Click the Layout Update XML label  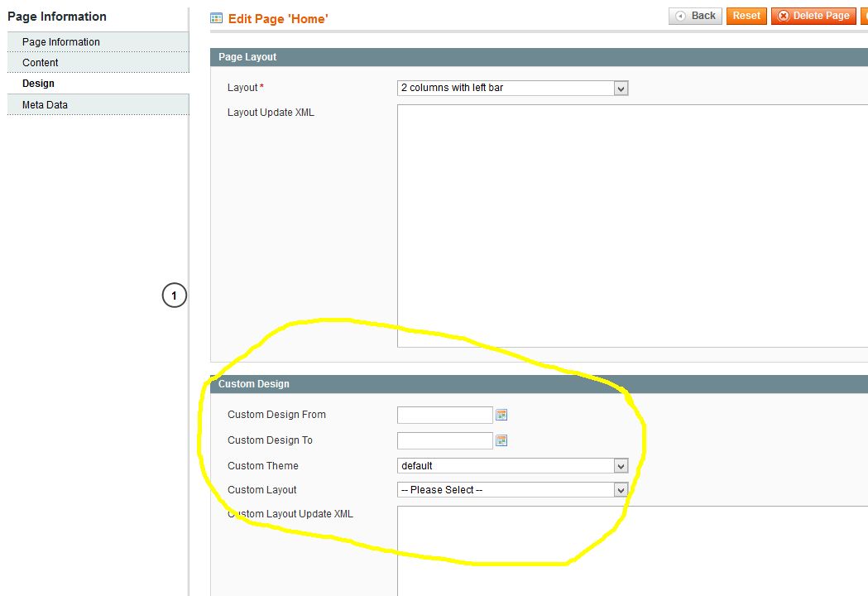point(271,113)
